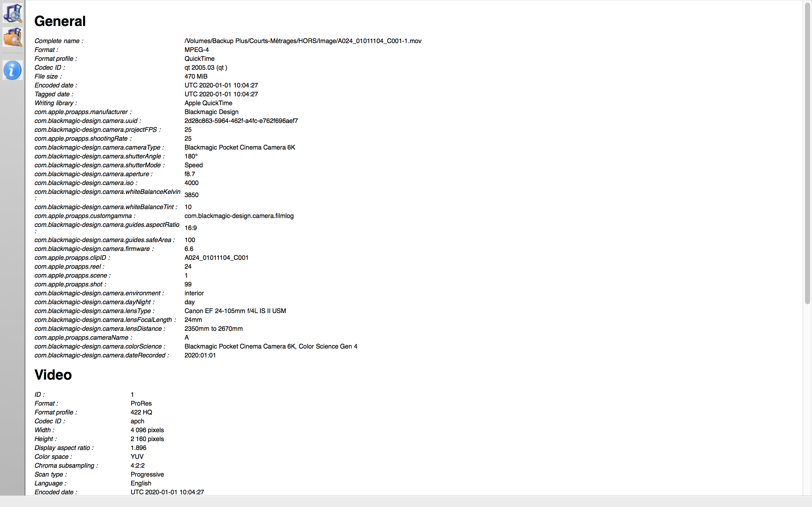Click the Video section heading
This screenshot has height=507, width=812.
tap(53, 375)
